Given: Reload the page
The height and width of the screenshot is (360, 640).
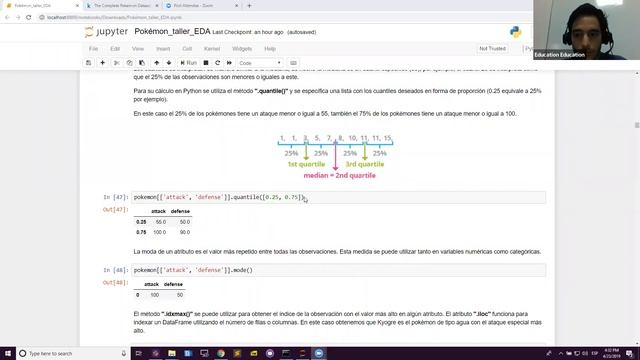Looking at the screenshot, I should [x=29, y=17].
